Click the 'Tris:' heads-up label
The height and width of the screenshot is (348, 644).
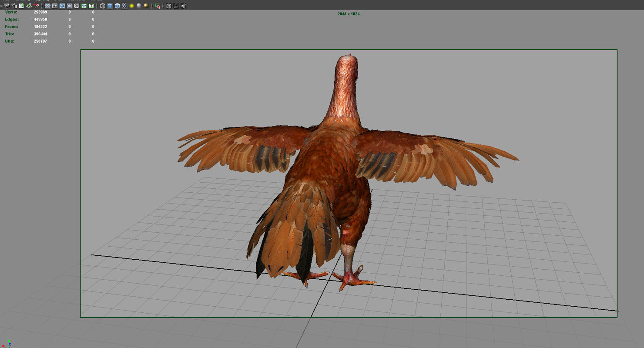[x=10, y=34]
